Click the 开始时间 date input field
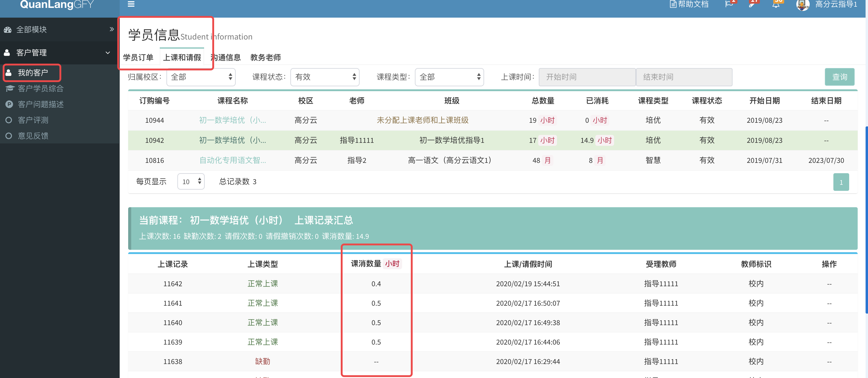Image resolution: width=868 pixels, height=378 pixels. pos(587,77)
